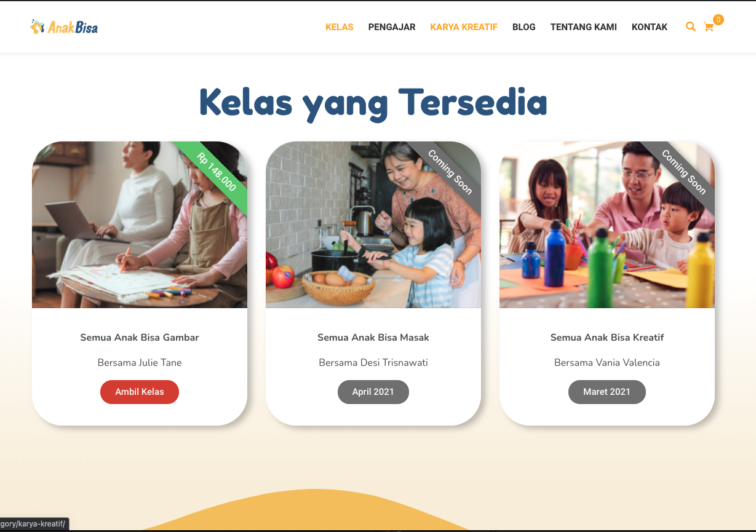Select KARYA KREATIF in the navigation
Image resolution: width=756 pixels, height=532 pixels.
pyautogui.click(x=464, y=27)
